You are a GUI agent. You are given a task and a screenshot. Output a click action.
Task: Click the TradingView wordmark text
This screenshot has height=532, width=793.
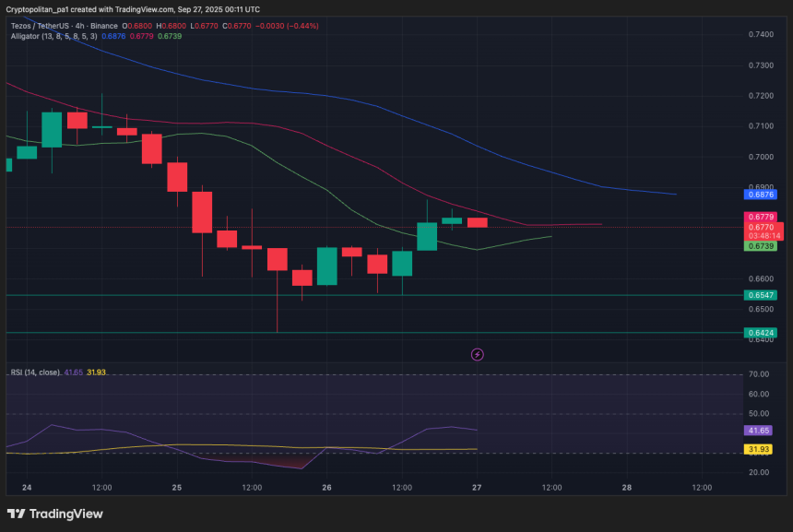(x=66, y=514)
